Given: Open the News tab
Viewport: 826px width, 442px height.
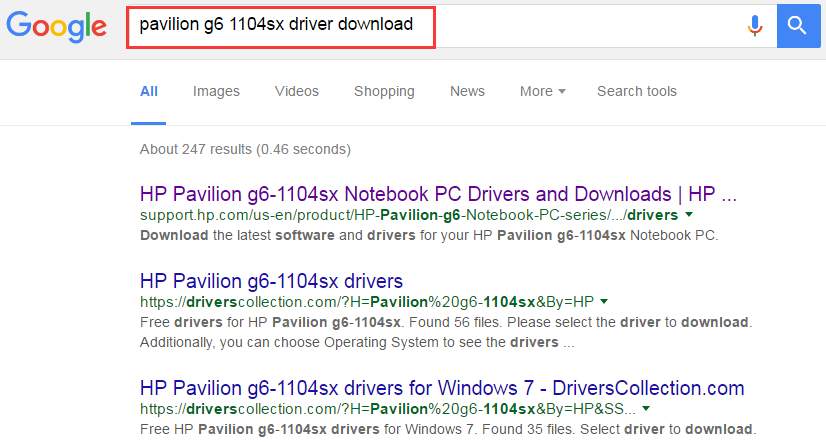Looking at the screenshot, I should tap(467, 92).
